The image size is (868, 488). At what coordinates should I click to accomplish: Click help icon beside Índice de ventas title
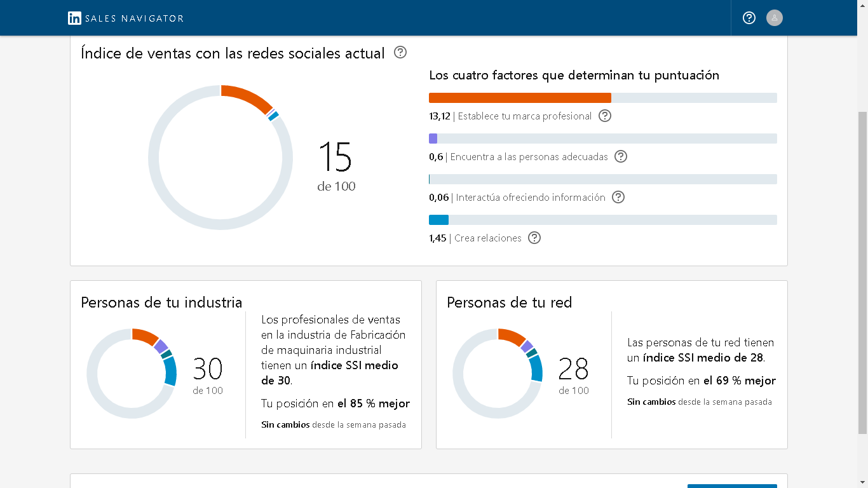coord(400,52)
